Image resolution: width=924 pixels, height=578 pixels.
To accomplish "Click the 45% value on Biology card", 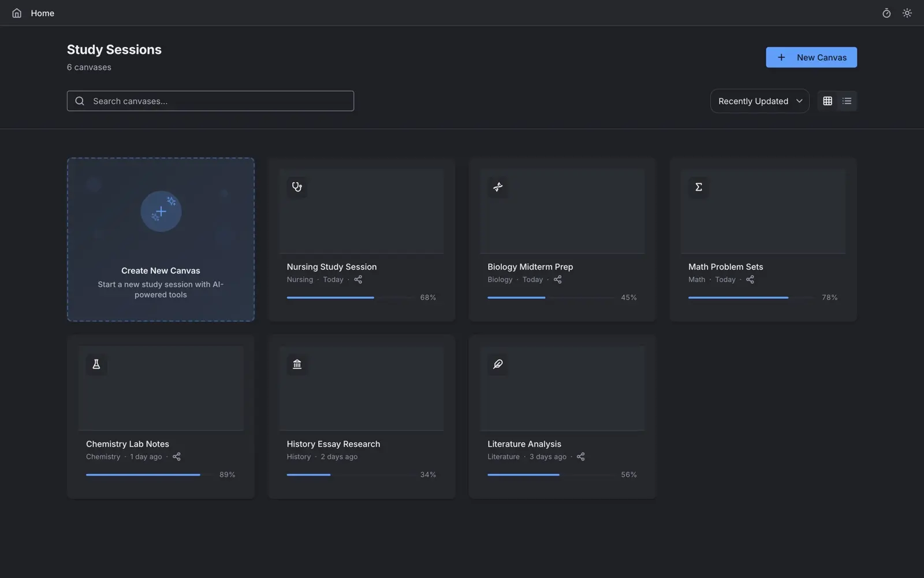I will point(629,298).
